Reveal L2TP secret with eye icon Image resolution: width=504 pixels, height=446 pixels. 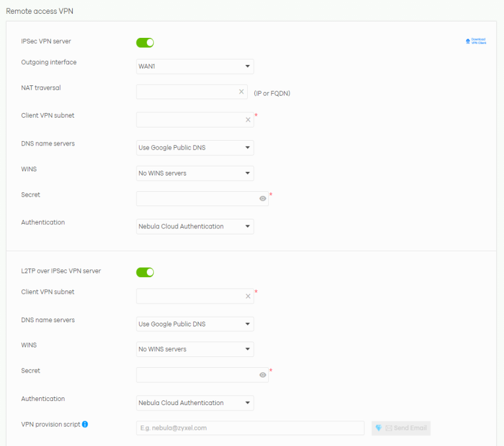click(x=262, y=374)
